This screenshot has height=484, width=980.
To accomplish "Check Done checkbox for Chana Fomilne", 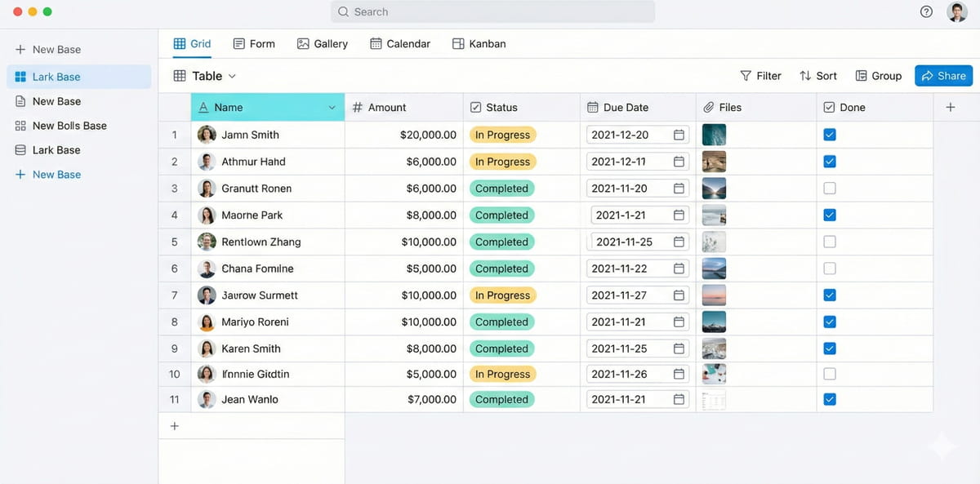I will pyautogui.click(x=830, y=269).
